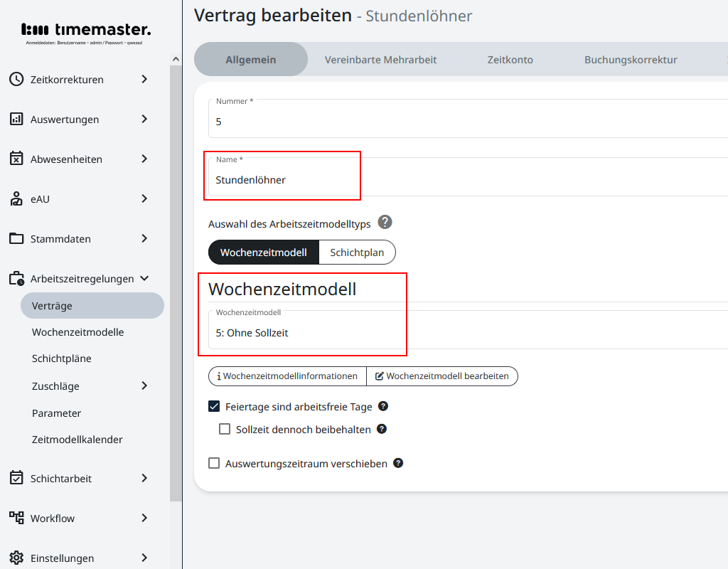Viewport: 728px width, 569px height.
Task: Switch to the Zeitkonto tab
Action: point(510,60)
